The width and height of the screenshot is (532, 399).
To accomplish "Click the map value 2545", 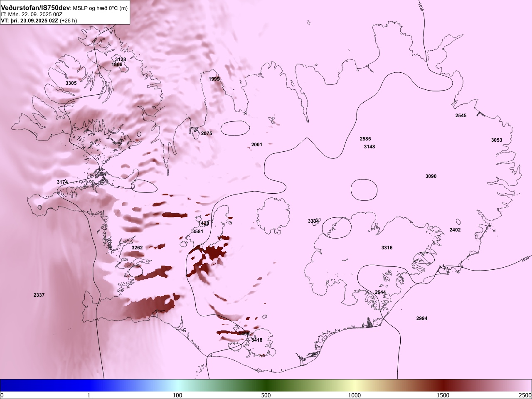I will coord(461,116).
